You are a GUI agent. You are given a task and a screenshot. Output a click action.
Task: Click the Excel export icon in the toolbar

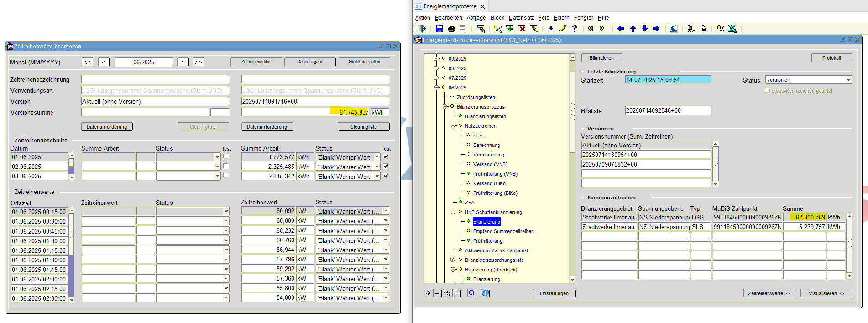pyautogui.click(x=732, y=29)
